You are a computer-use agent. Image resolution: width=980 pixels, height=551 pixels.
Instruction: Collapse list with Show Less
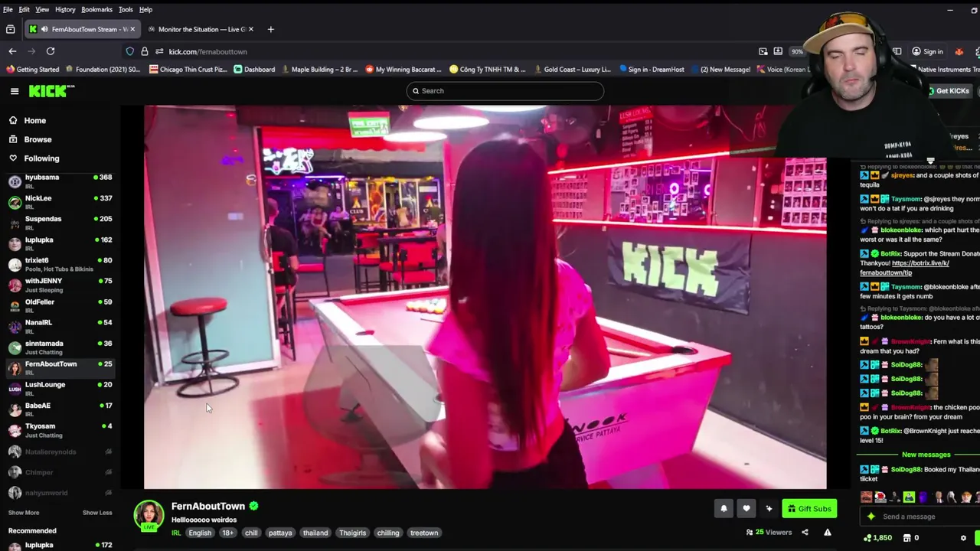(x=97, y=513)
